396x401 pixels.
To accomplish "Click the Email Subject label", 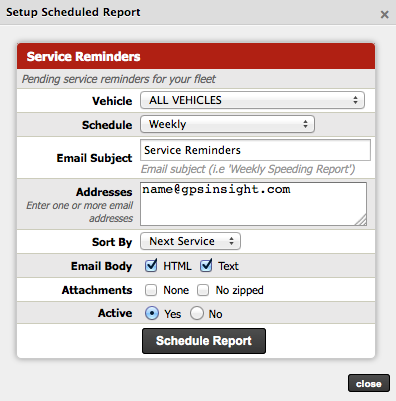I will coord(95,158).
